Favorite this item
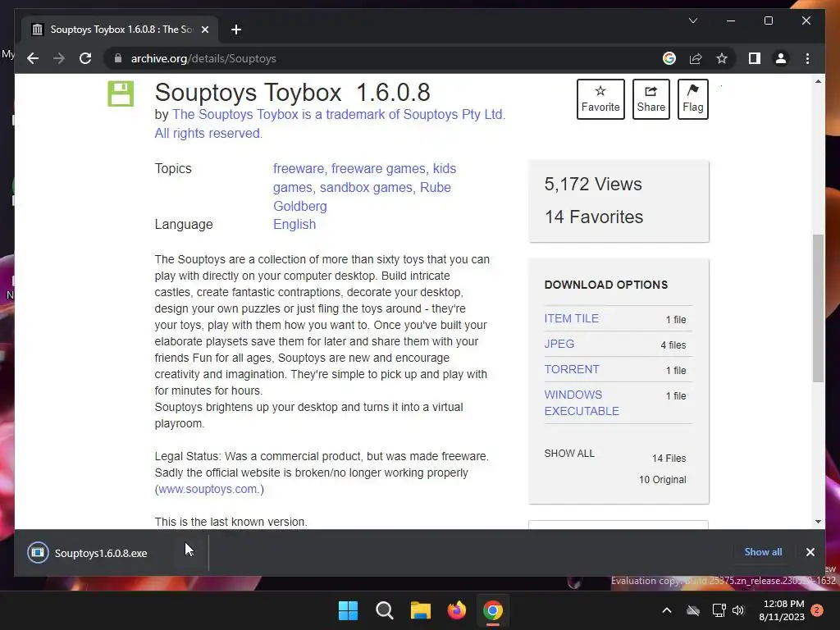Image resolution: width=840 pixels, height=630 pixels. pyautogui.click(x=600, y=99)
